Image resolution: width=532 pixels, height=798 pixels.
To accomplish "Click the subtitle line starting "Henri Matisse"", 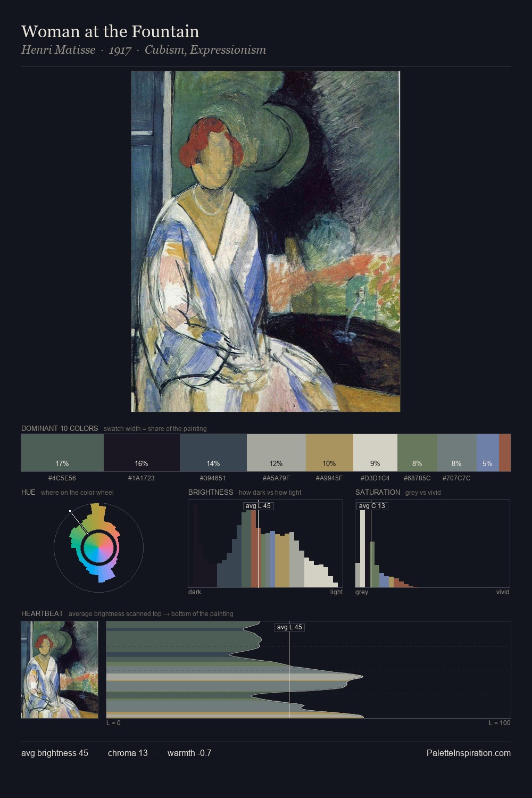I will click(144, 50).
